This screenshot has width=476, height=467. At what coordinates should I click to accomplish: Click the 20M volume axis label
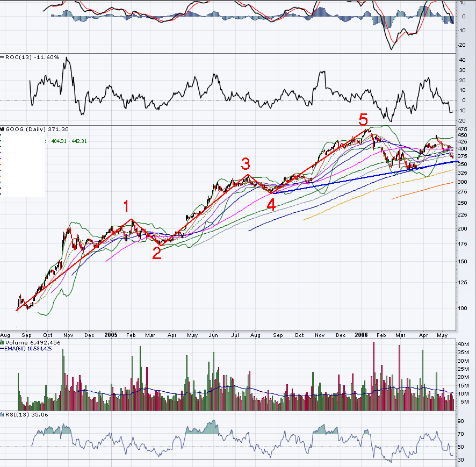pos(463,377)
